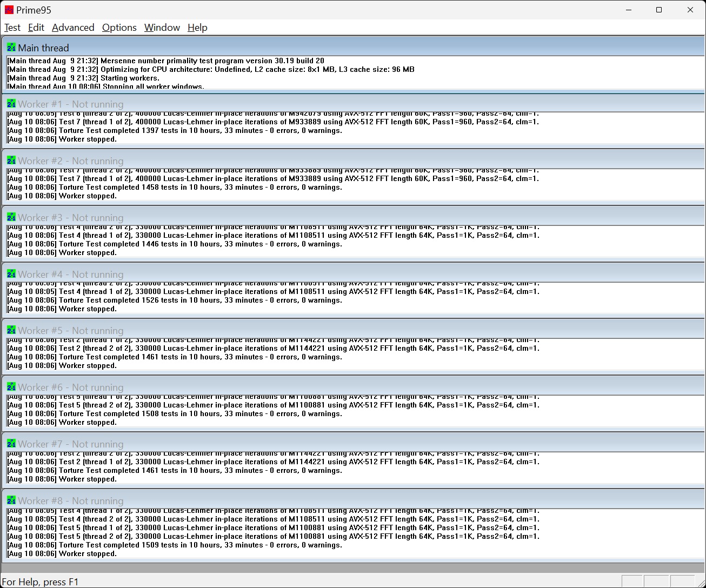The image size is (706, 588).
Task: Click the 'completed 1446 tests' line in Worker #3
Action: pos(175,244)
